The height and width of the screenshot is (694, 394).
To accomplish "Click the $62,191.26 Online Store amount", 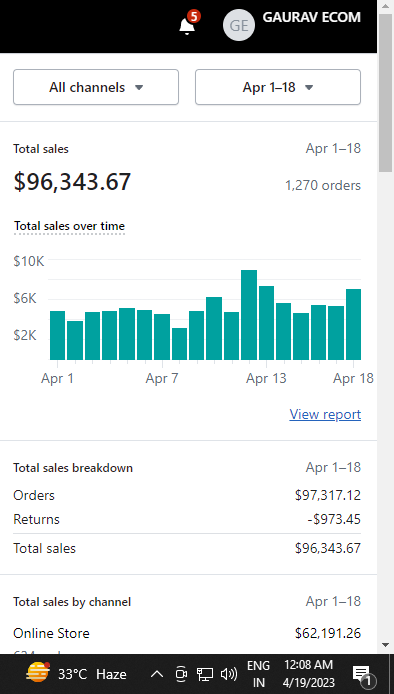I will click(328, 633).
